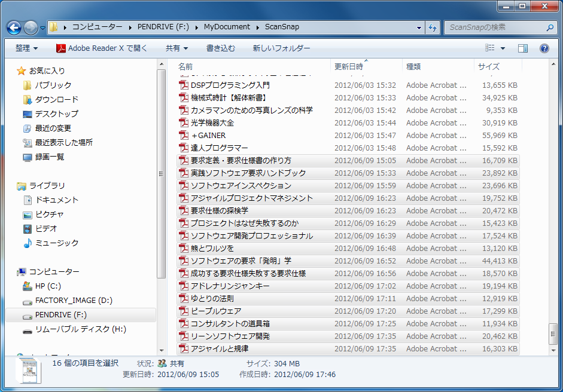Viewport: 563px width, 392px height.
Task: Open 最近の変更 in favorites
Action: pyautogui.click(x=53, y=128)
